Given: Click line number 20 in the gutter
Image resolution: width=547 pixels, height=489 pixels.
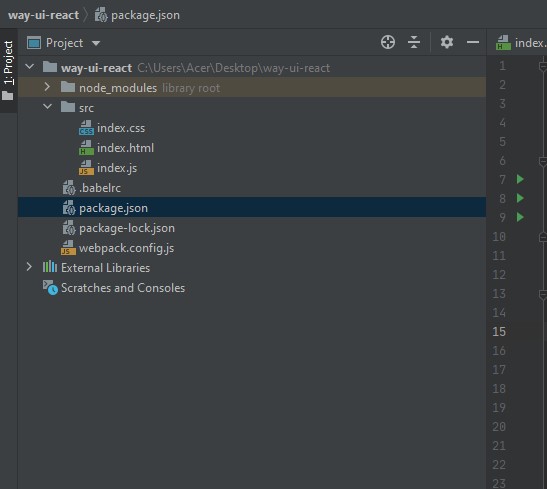Looking at the screenshot, I should click(499, 427).
